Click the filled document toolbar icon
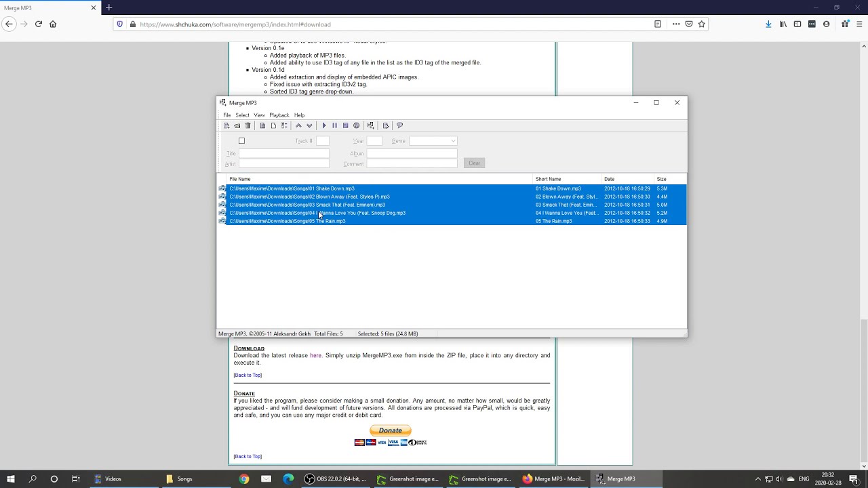The height and width of the screenshot is (488, 868). [262, 125]
